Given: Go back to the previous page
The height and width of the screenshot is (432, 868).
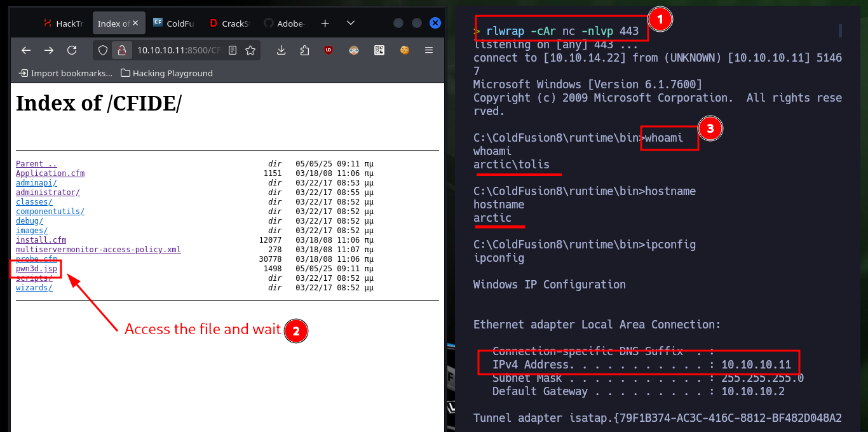Looking at the screenshot, I should click(x=26, y=50).
